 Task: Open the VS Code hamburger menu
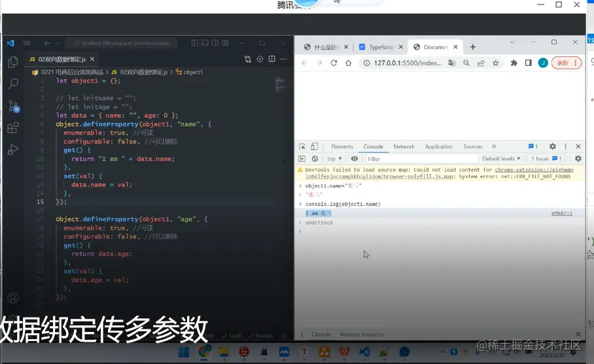click(27, 43)
